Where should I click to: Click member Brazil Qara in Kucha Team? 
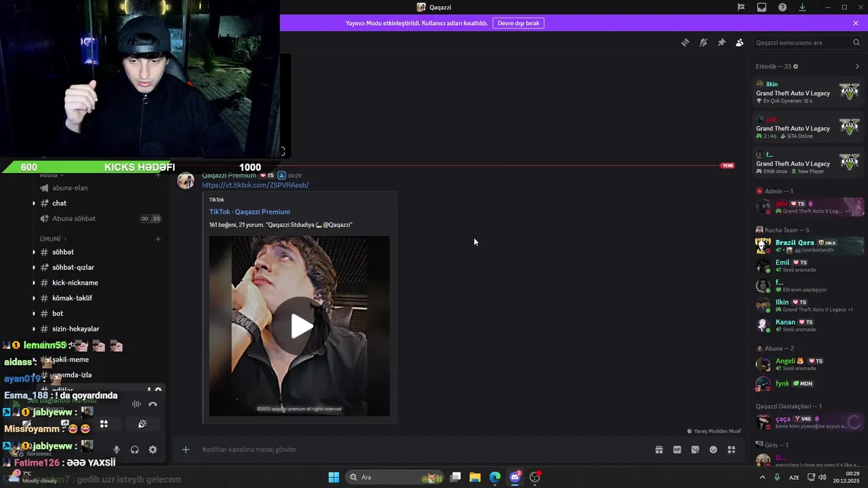coord(808,245)
